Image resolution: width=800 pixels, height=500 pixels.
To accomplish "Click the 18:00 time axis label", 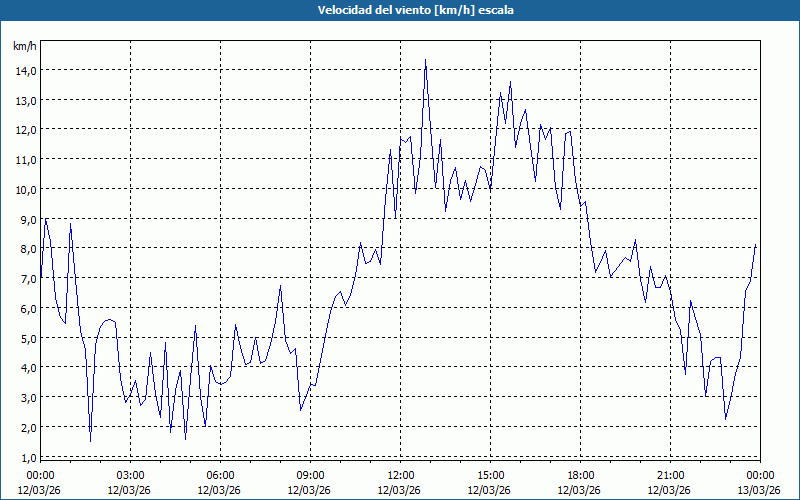I will coord(581,476).
